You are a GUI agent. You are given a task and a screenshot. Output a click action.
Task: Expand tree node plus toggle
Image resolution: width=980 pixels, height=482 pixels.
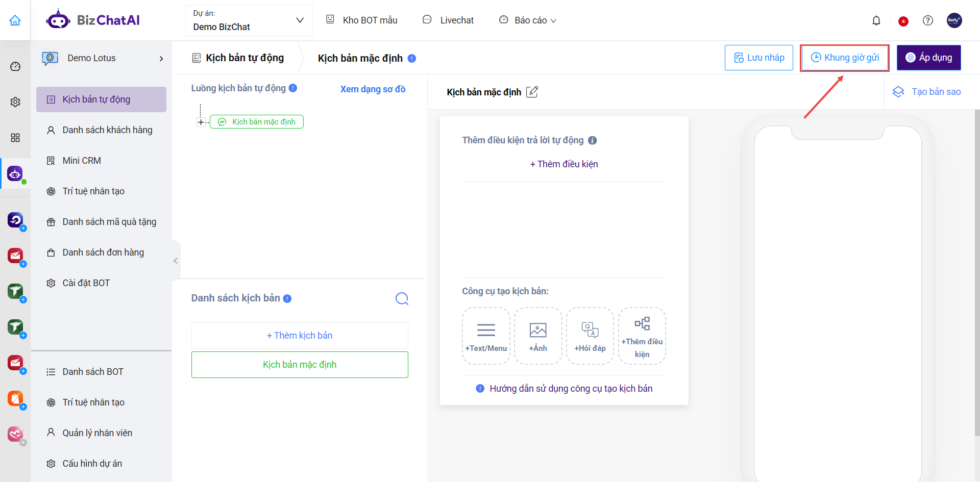click(x=201, y=122)
